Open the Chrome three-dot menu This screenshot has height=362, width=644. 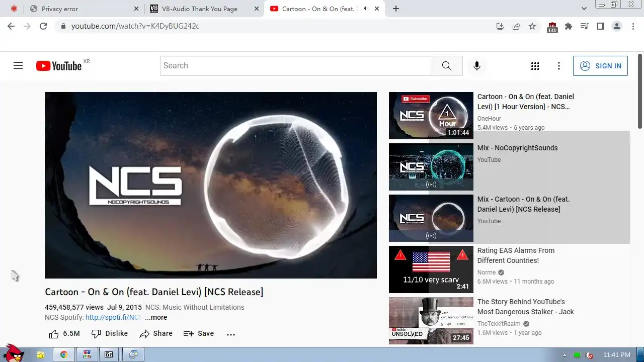pos(633,26)
